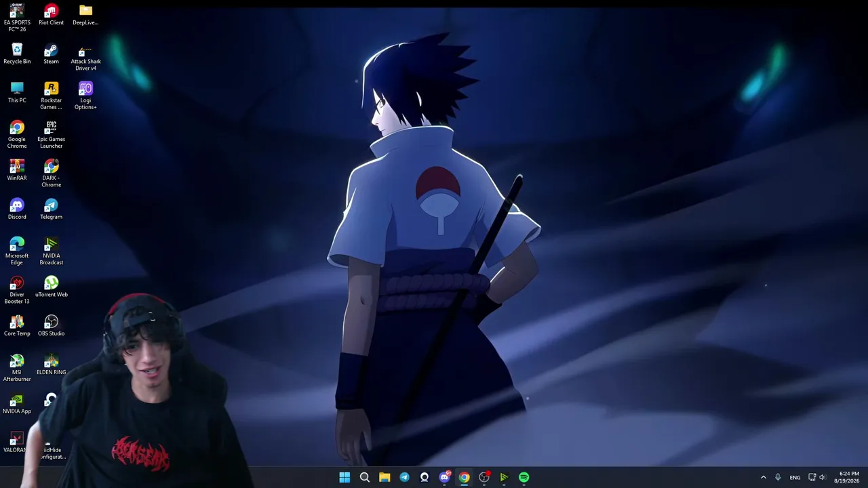Open the webcam app pinned on taskbar

(x=425, y=477)
